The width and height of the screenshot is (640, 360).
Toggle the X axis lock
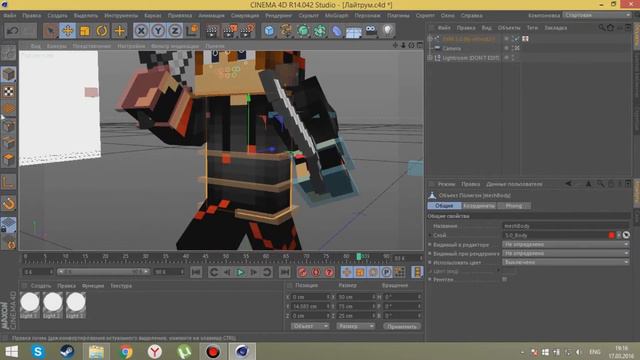tap(141, 31)
